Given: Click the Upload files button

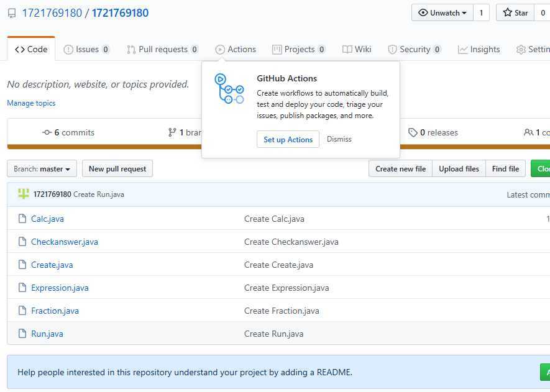Looking at the screenshot, I should [x=459, y=168].
